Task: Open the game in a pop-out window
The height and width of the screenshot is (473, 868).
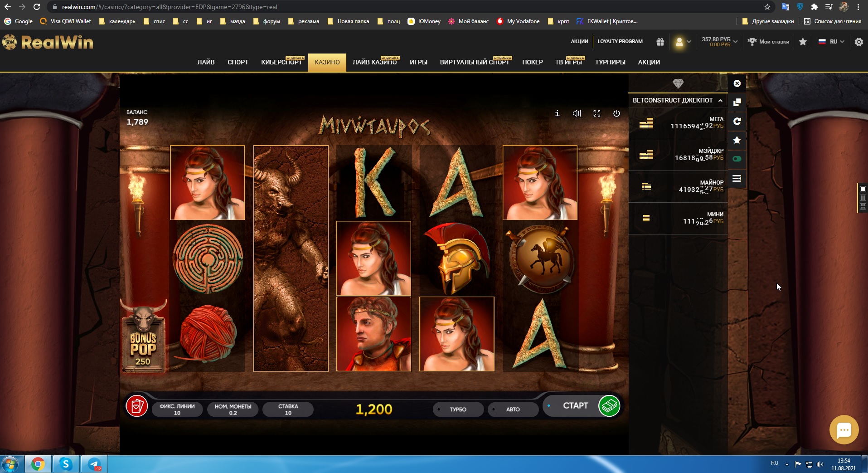Action: coord(737,102)
